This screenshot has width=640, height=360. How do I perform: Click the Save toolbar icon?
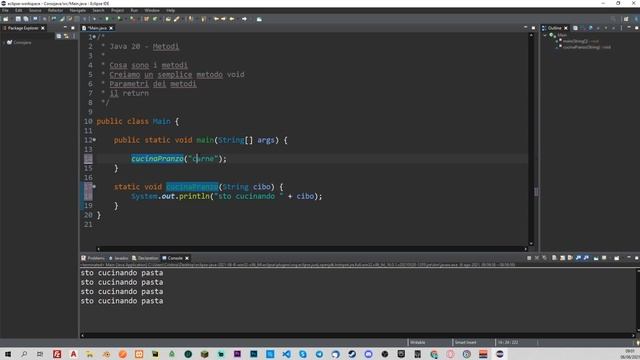pyautogui.click(x=18, y=19)
